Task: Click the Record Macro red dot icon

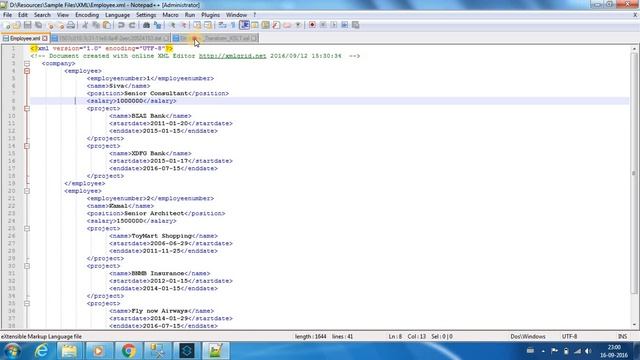Action: tap(312, 25)
